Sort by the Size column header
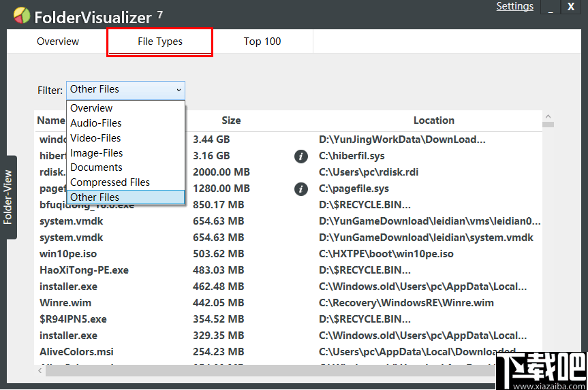 [x=231, y=120]
